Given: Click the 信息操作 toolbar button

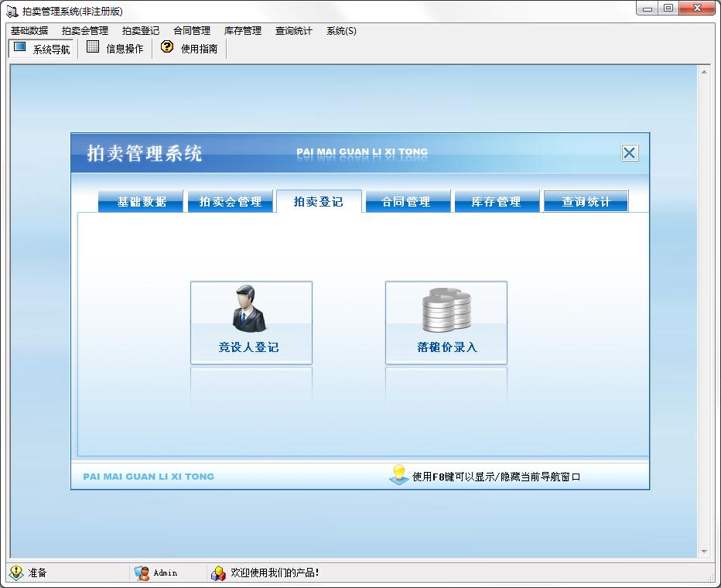Looking at the screenshot, I should click(115, 48).
